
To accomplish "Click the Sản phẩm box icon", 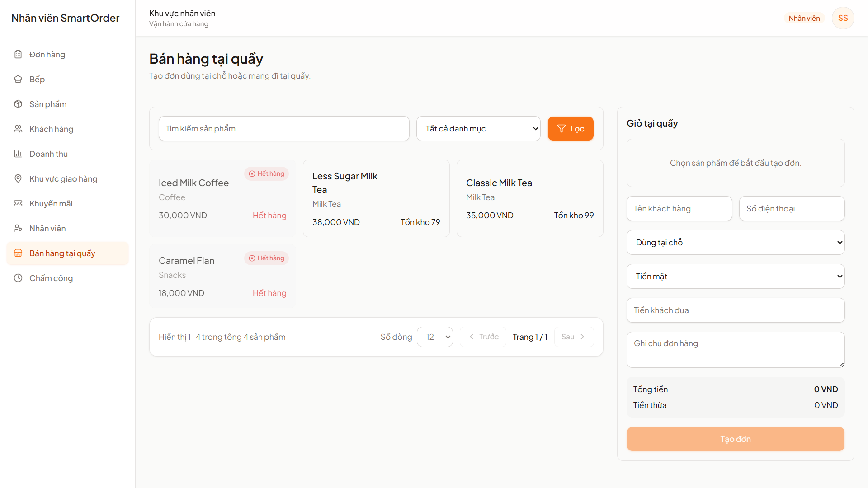I will pyautogui.click(x=18, y=104).
